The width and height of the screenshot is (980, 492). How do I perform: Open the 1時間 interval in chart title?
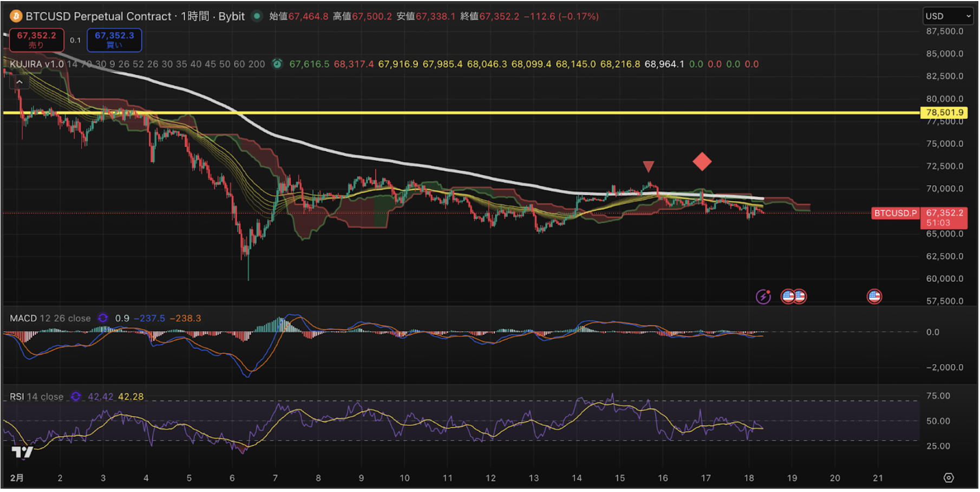click(x=195, y=16)
